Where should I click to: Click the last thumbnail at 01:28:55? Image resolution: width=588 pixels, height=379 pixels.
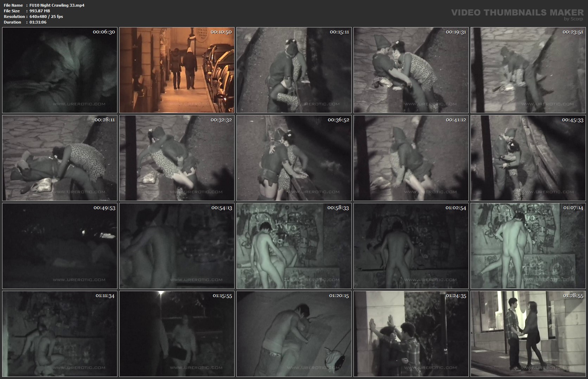click(528, 334)
